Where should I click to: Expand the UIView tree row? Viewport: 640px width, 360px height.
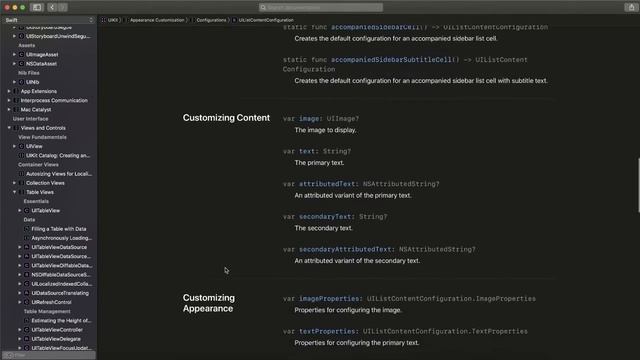pos(14,146)
